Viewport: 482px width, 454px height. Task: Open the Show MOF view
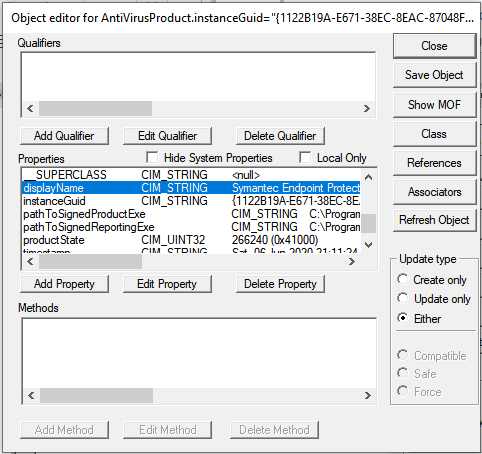tap(434, 105)
